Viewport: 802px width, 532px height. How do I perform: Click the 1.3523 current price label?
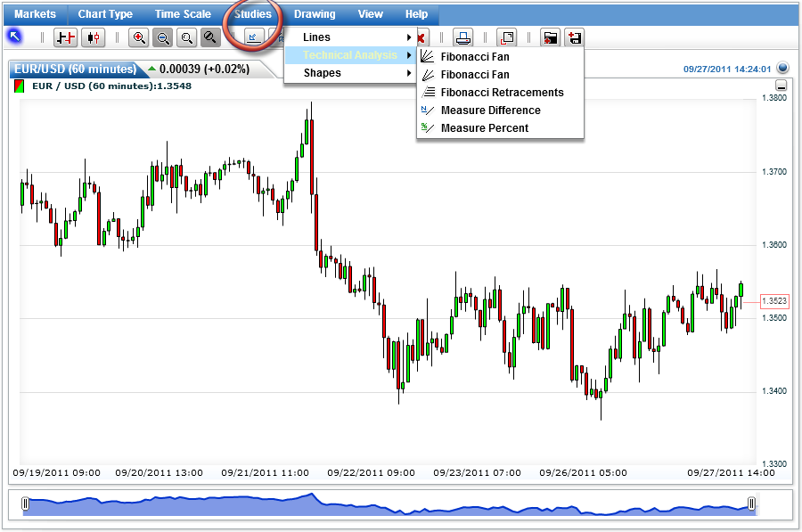[774, 301]
